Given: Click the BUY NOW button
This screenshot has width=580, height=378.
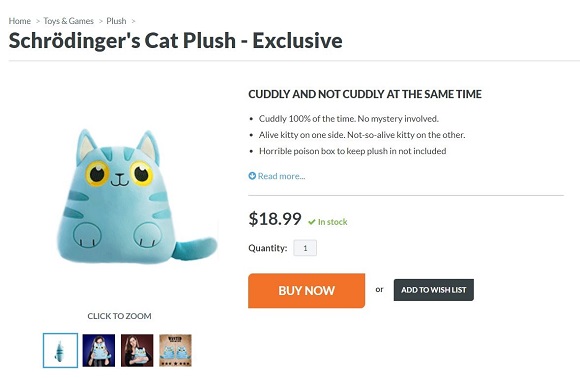Looking at the screenshot, I should click(x=306, y=290).
